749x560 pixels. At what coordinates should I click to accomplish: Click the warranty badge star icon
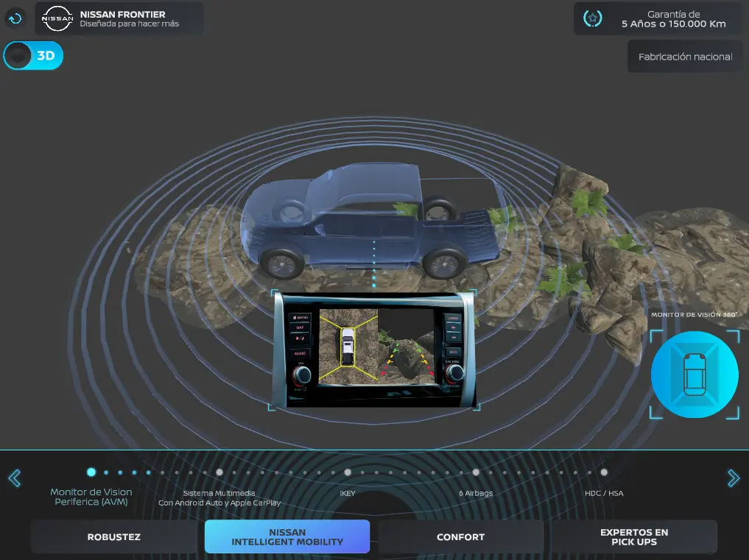click(x=593, y=18)
